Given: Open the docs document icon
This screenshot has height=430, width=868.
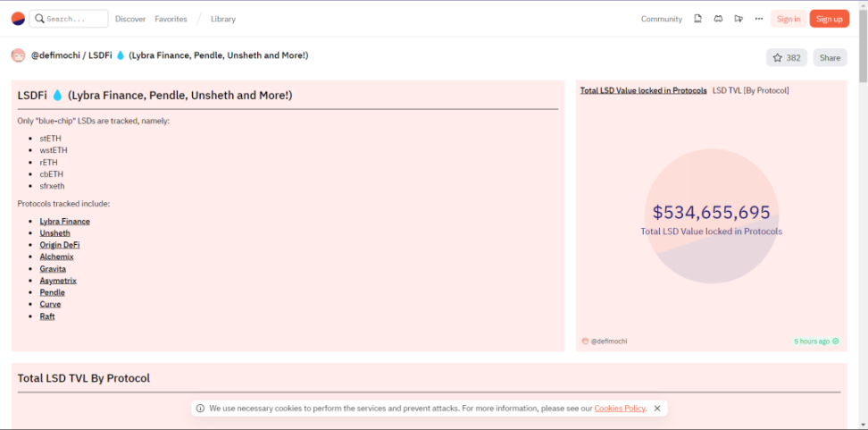Looking at the screenshot, I should pos(698,18).
